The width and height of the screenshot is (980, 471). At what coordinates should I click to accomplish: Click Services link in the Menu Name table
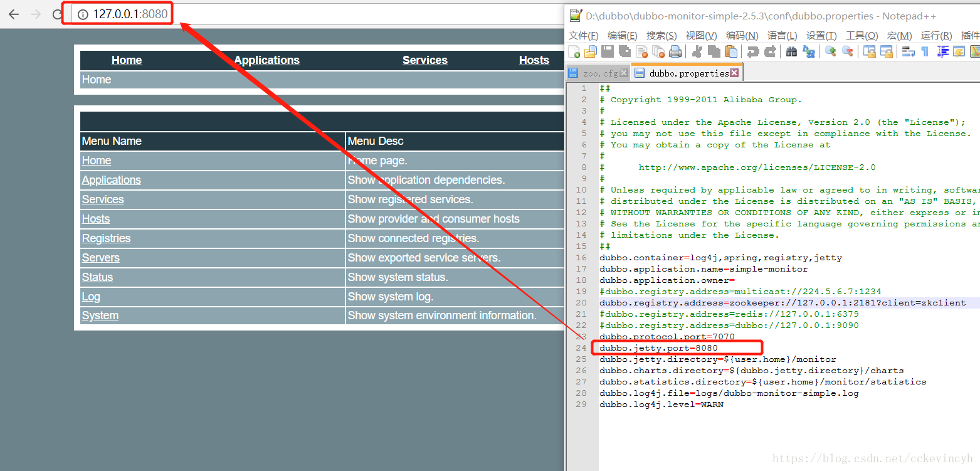coord(103,199)
